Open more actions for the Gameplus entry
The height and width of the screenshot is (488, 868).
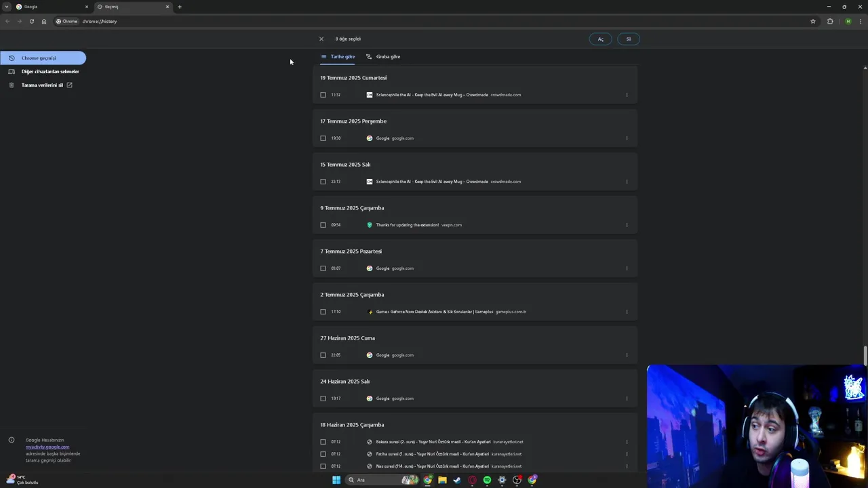pos(627,312)
